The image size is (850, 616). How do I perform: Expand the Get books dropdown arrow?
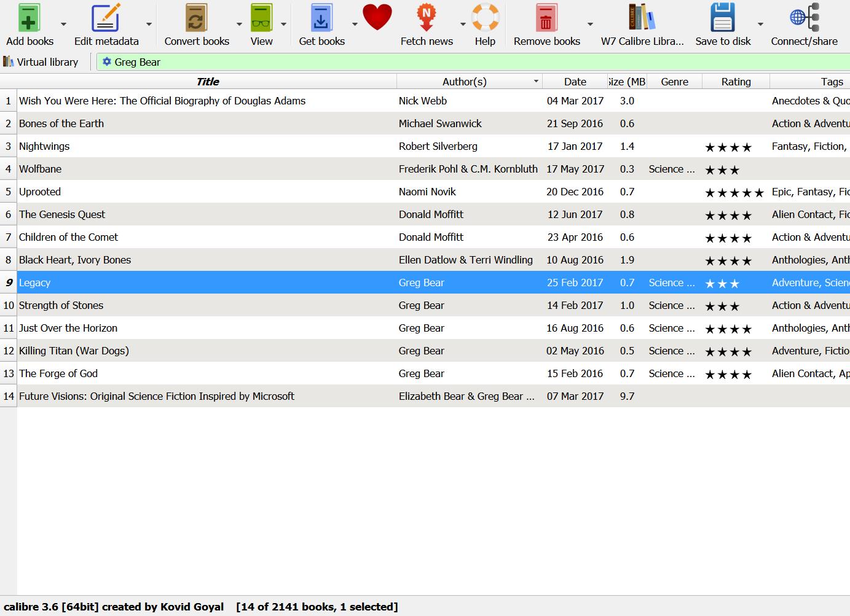pos(355,25)
